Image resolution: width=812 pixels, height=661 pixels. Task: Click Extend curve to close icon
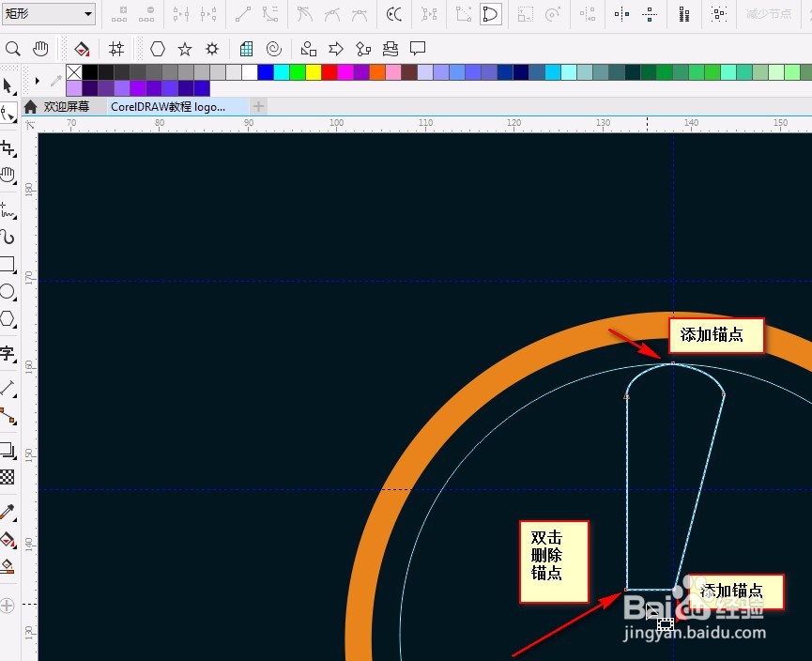pos(464,14)
